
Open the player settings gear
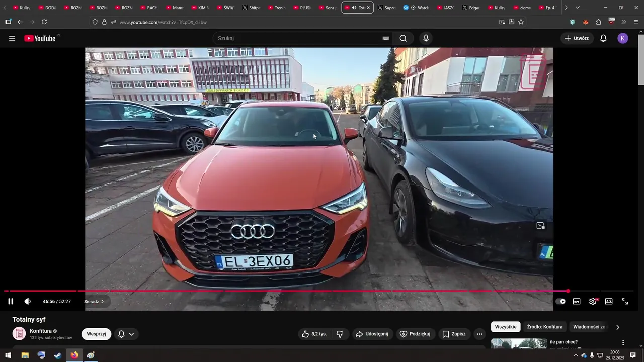tap(593, 301)
